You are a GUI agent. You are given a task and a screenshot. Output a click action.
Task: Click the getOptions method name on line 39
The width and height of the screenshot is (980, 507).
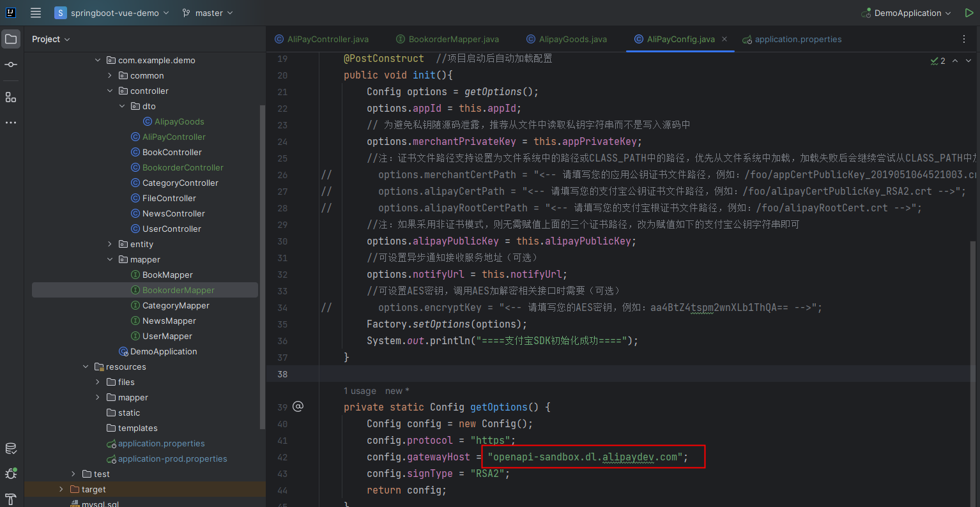[499, 407]
